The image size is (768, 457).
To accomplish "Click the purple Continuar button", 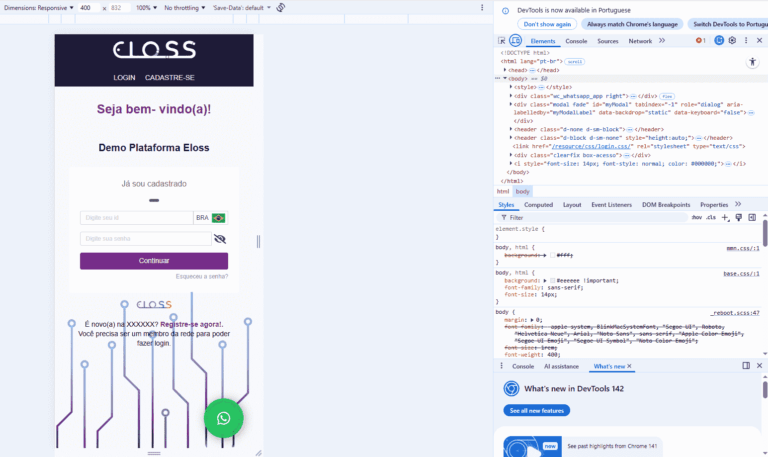I will (154, 261).
